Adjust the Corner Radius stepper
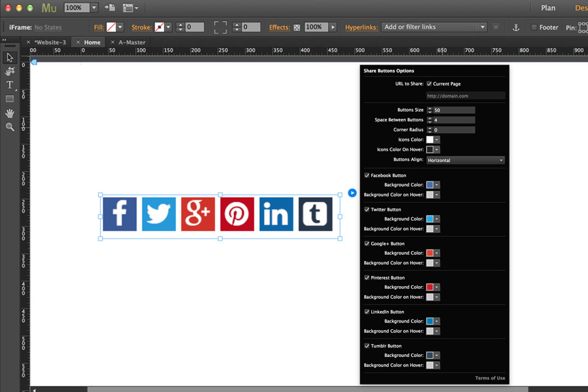588x392 pixels. point(430,130)
